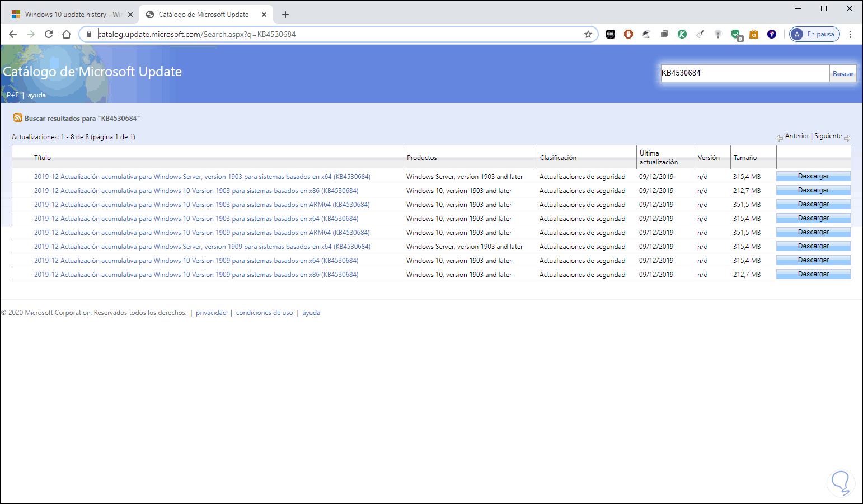Open the browser home page
The height and width of the screenshot is (504, 863).
point(67,34)
